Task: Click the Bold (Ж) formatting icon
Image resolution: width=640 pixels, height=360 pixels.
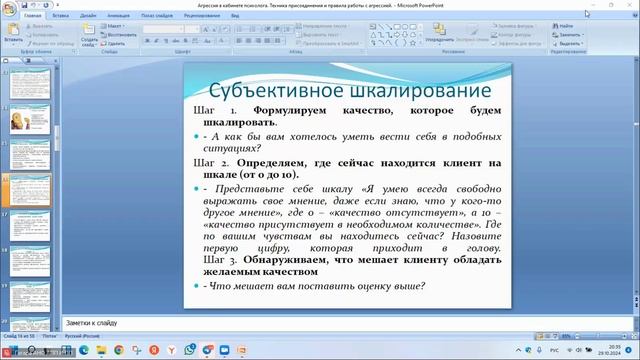Action: [x=147, y=41]
